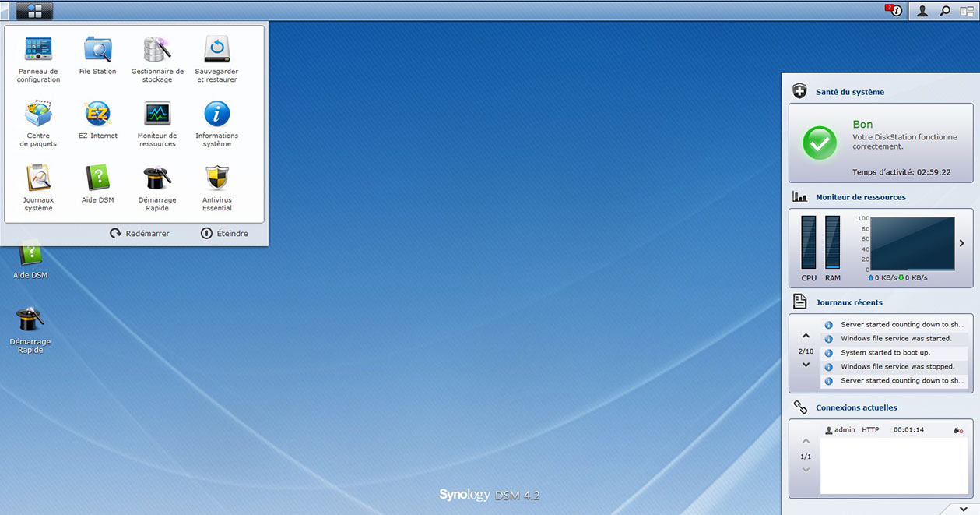This screenshot has width=980, height=515.
Task: Open Centre de paquets
Action: (x=38, y=123)
